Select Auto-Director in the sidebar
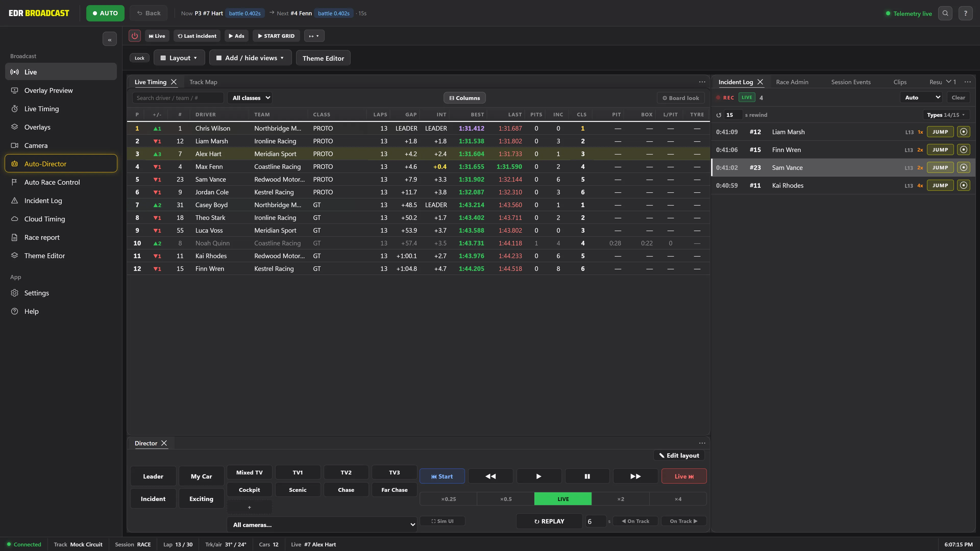980x551 pixels. (61, 164)
